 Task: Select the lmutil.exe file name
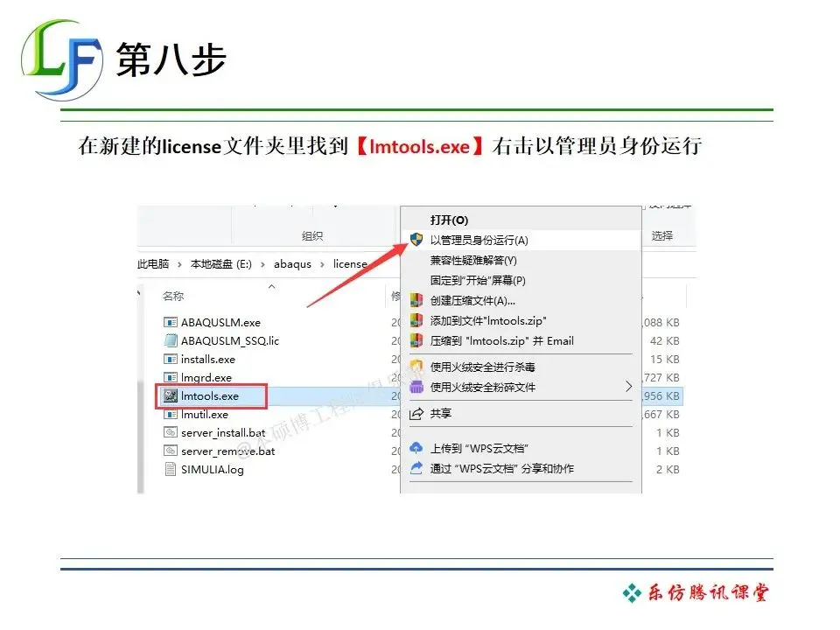click(205, 415)
